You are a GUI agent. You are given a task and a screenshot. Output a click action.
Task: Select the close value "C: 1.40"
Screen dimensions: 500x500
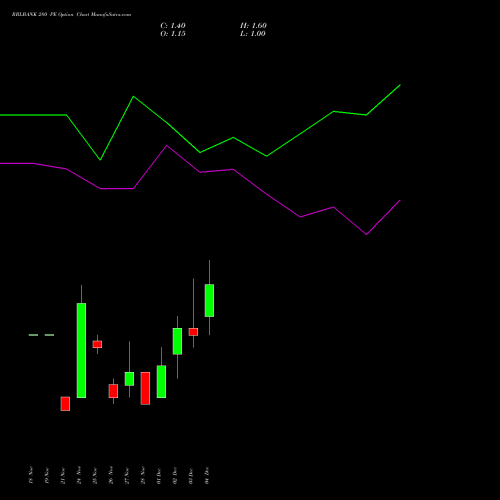pyautogui.click(x=173, y=26)
